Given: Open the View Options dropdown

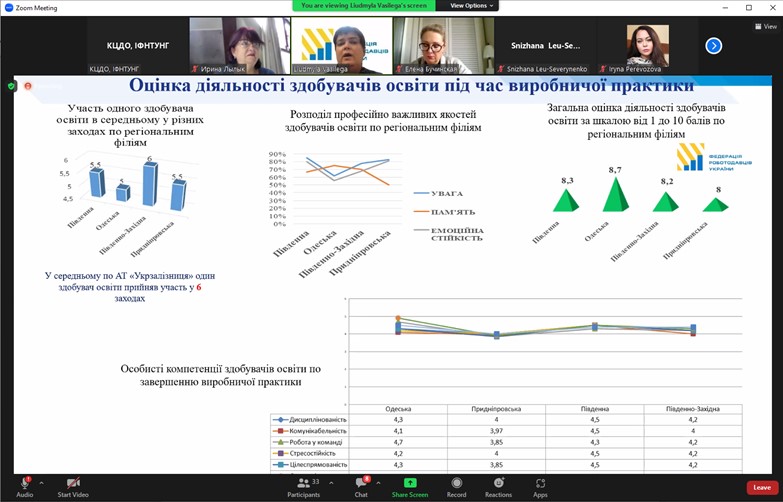Looking at the screenshot, I should 470,6.
